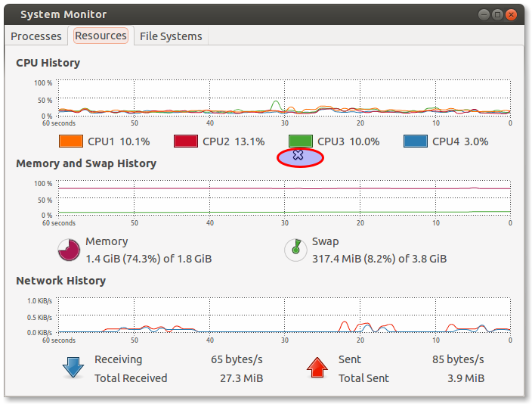Open the File Systems tab
The height and width of the screenshot is (404, 532).
[171, 36]
